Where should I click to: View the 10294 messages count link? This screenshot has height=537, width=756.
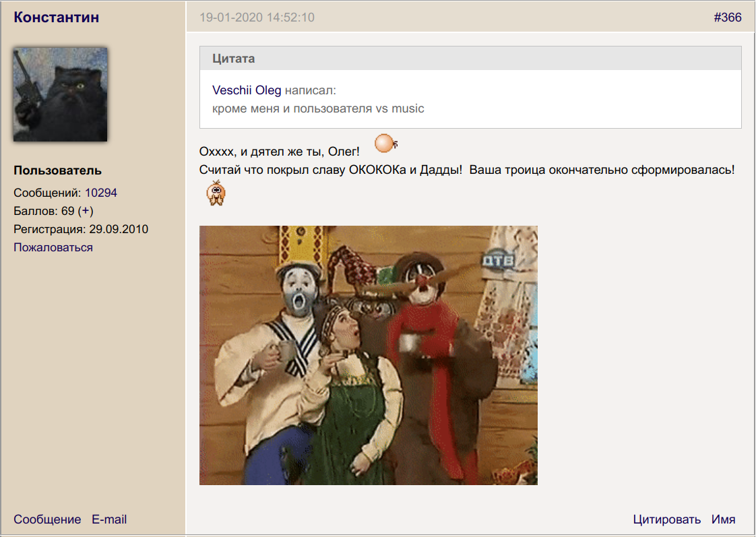[101, 193]
